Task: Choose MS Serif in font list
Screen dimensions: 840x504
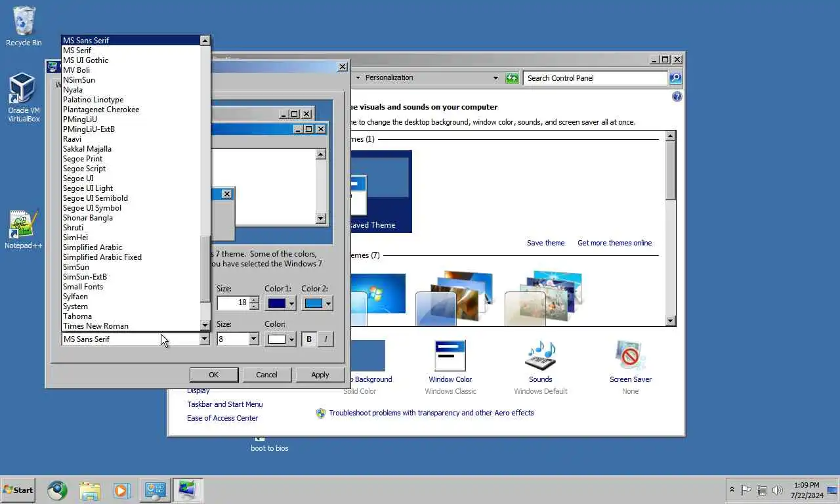Action: click(x=131, y=51)
